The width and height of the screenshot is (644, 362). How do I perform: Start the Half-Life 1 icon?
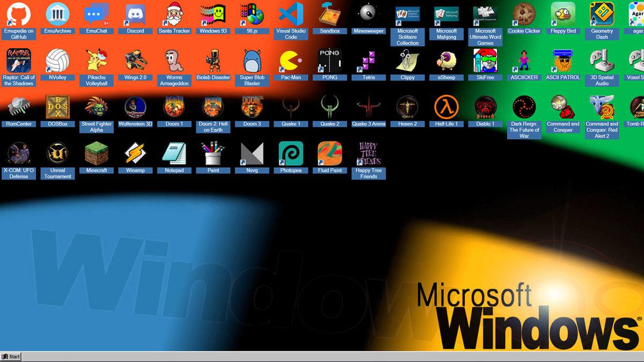coord(446,107)
